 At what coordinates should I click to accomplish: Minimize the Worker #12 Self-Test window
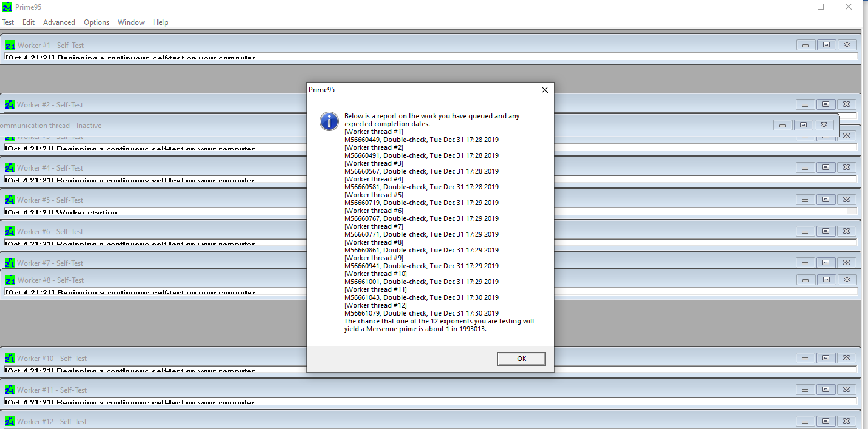[x=805, y=421]
